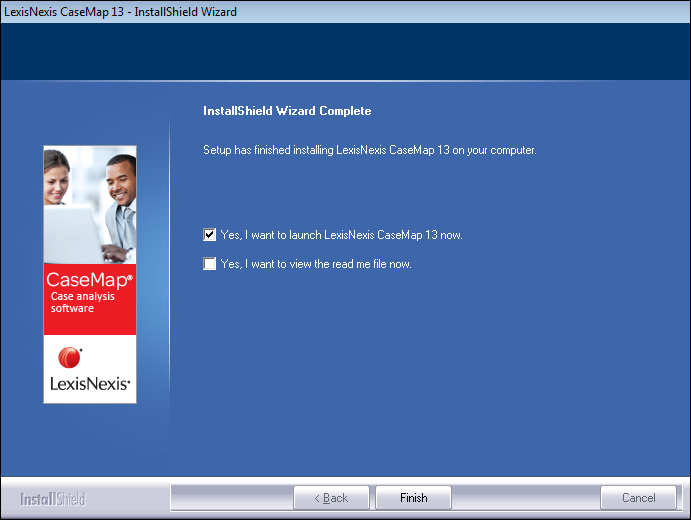Uncheck the launch LexisNexis CaseMap 13 checkbox
The height and width of the screenshot is (520, 691).
209,235
